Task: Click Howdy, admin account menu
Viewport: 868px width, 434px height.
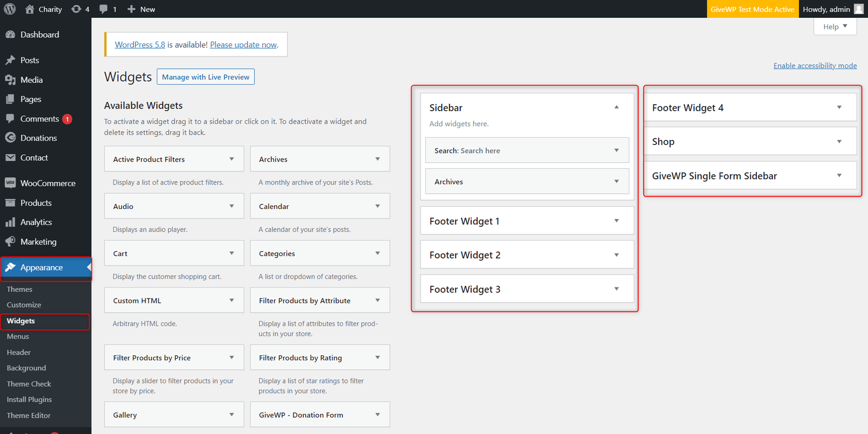Action: point(833,9)
